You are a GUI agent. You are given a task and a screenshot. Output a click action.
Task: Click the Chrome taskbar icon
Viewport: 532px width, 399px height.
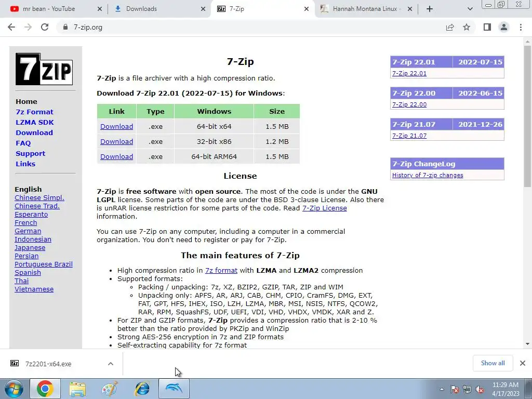click(45, 389)
